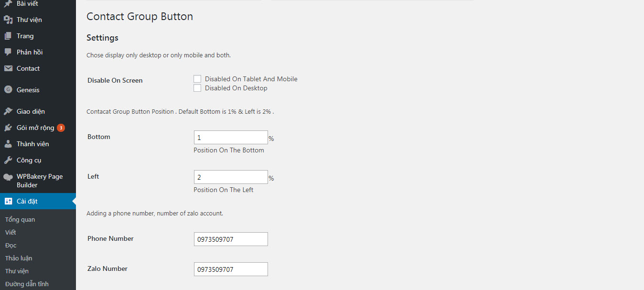
Task: Click the Trang pages icon
Action: (8, 36)
